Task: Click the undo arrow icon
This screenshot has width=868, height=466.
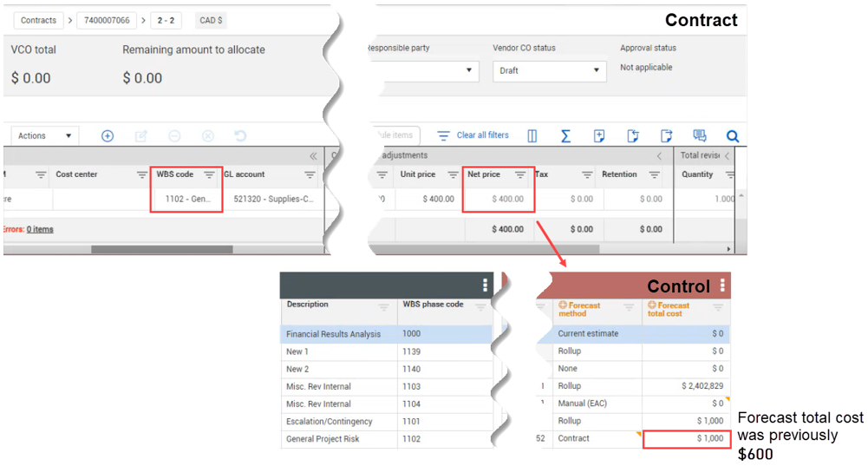Action: tap(241, 136)
